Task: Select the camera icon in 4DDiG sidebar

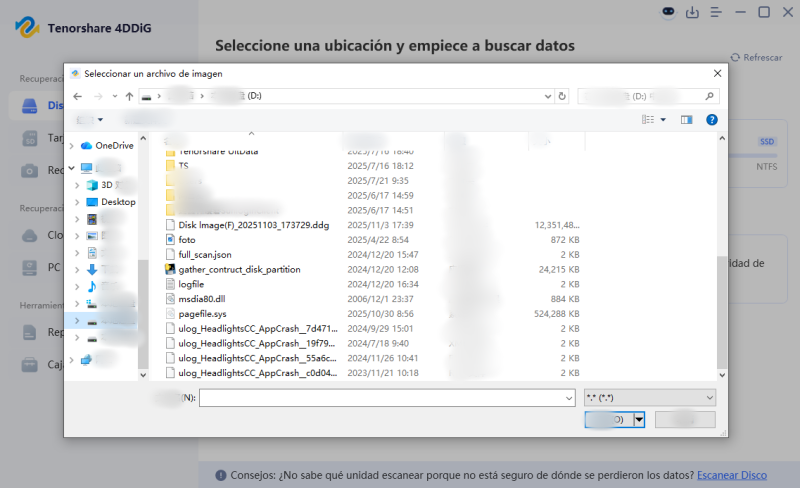Action: 30,170
